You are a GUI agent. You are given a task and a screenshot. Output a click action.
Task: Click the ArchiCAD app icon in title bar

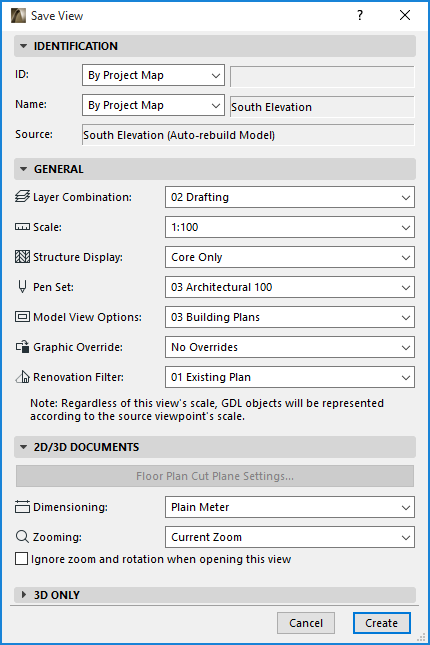click(x=18, y=16)
